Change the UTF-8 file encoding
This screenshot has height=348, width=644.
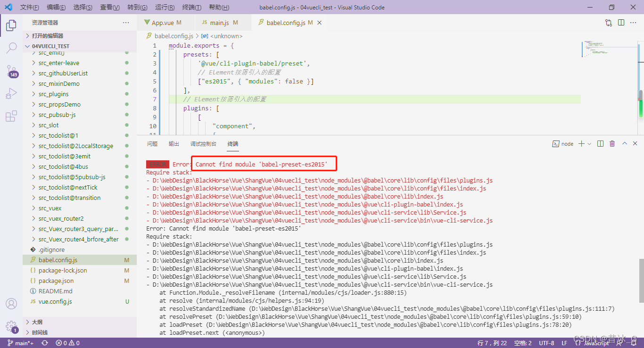[546, 343]
